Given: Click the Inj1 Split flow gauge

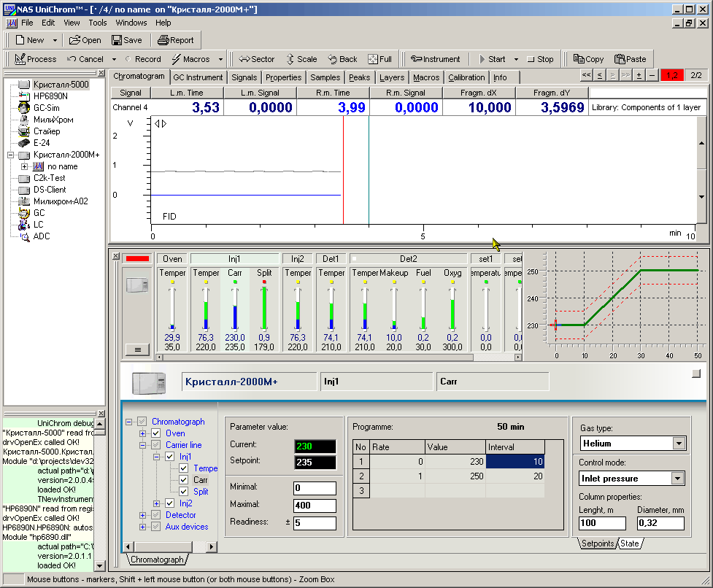Looking at the screenshot, I should (264, 309).
